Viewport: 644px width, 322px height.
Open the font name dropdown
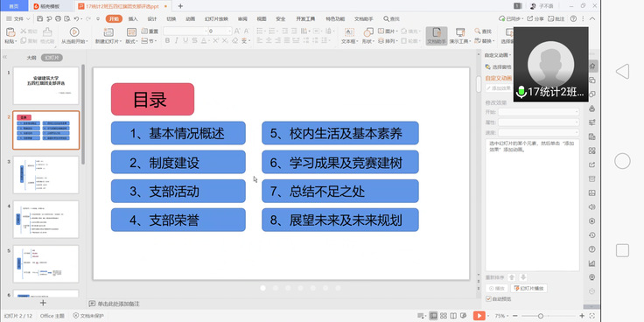(185, 31)
